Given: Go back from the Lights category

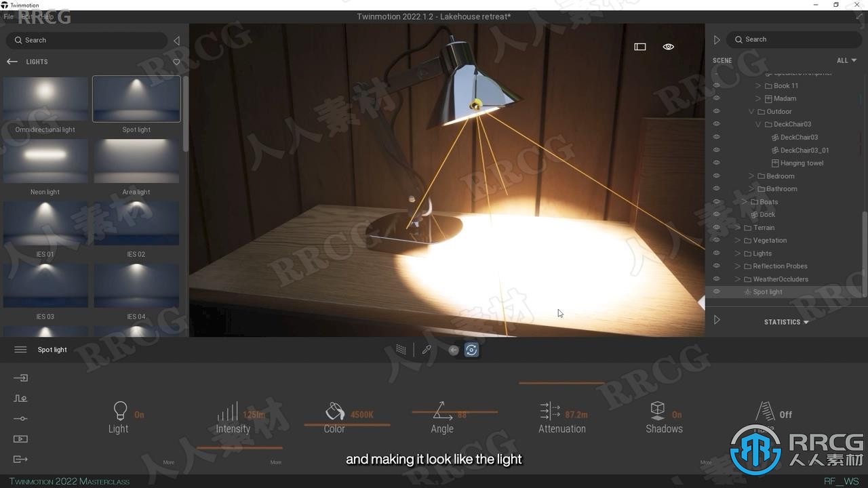Looking at the screenshot, I should click(x=12, y=62).
